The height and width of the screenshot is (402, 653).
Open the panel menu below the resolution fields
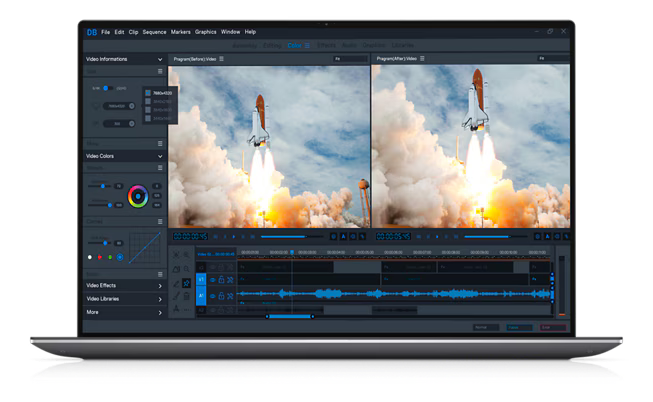[x=160, y=143]
